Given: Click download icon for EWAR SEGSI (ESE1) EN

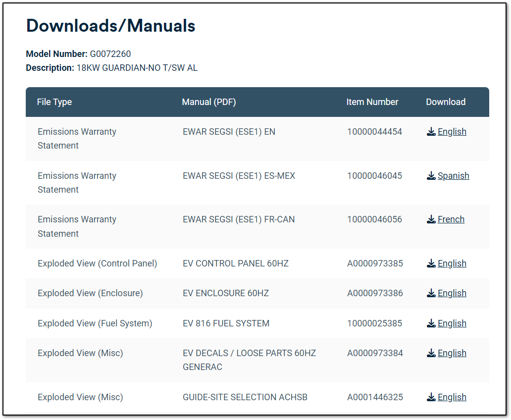Looking at the screenshot, I should [431, 132].
